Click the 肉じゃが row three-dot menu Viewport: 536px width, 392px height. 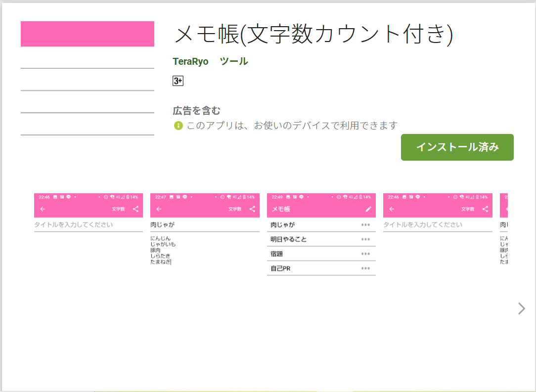(x=365, y=225)
